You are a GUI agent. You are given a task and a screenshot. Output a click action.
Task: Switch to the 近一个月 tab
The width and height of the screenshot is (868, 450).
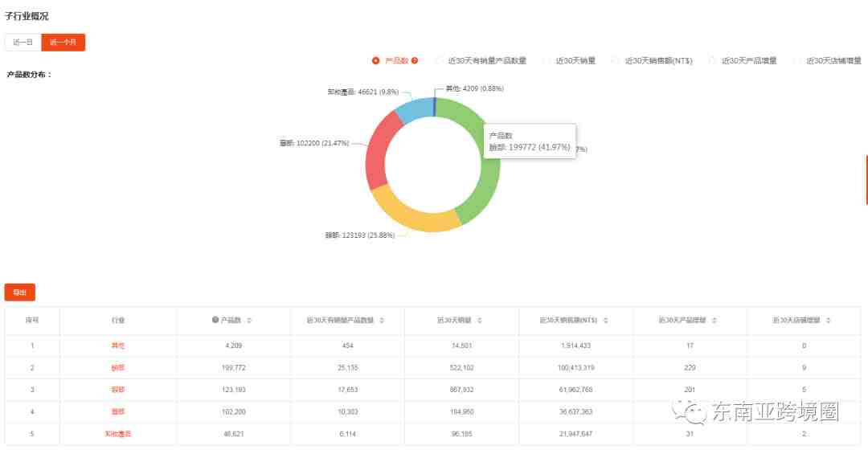click(63, 43)
